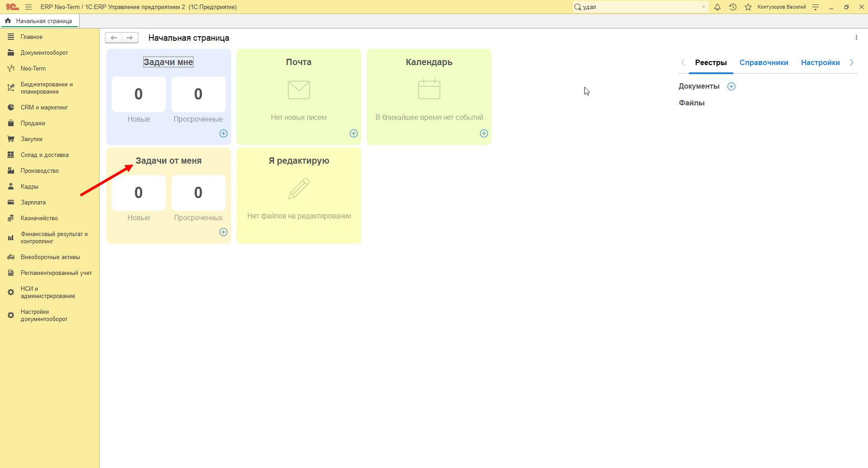This screenshot has height=468, width=868.
Task: Open hamburger main menu in title bar
Action: pos(28,7)
